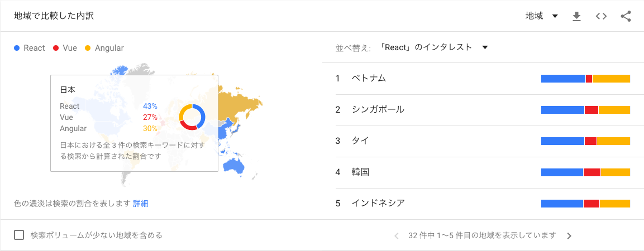Click the ベトナム comparison color bar

585,79
